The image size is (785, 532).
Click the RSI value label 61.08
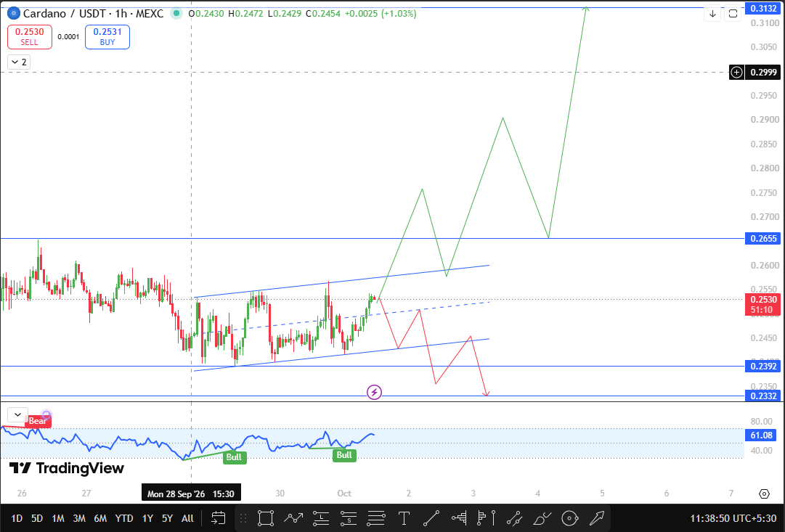click(762, 435)
